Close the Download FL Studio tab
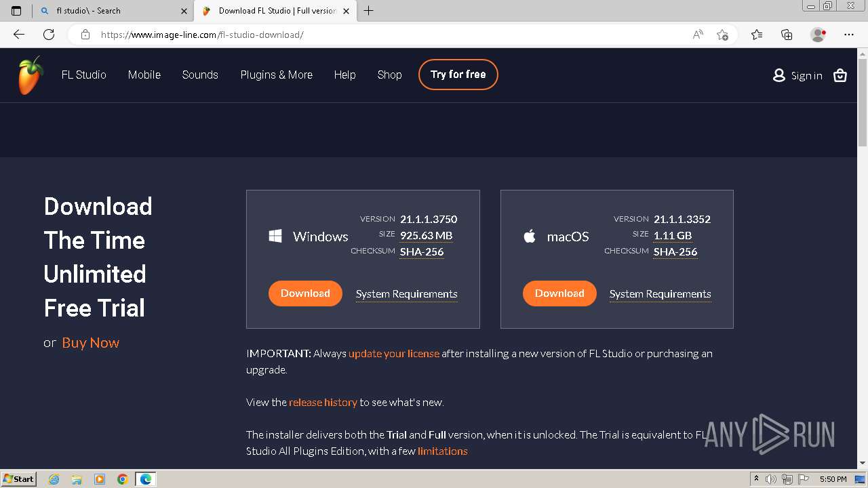The height and width of the screenshot is (488, 868). click(347, 11)
